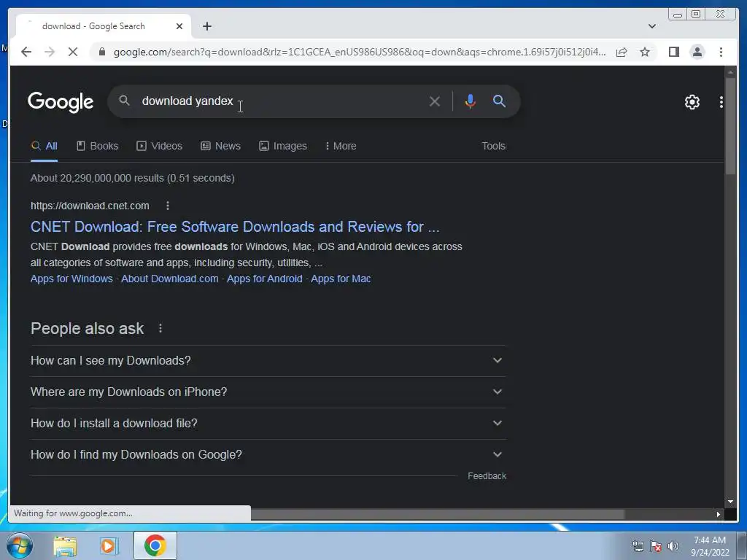Open a new browser tab

tap(206, 26)
